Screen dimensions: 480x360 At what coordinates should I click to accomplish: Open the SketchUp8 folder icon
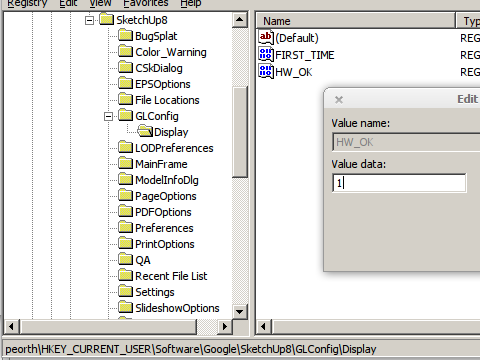point(107,19)
